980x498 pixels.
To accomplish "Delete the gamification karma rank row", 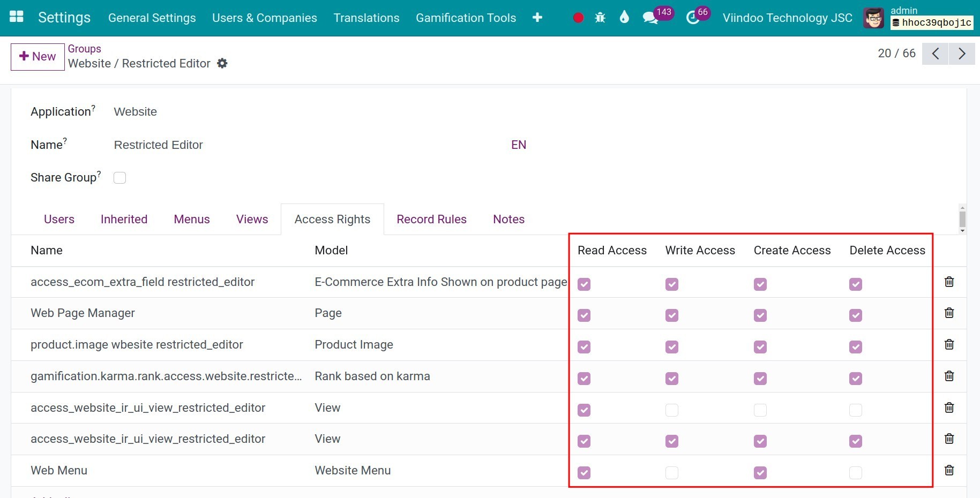I will pyautogui.click(x=949, y=376).
